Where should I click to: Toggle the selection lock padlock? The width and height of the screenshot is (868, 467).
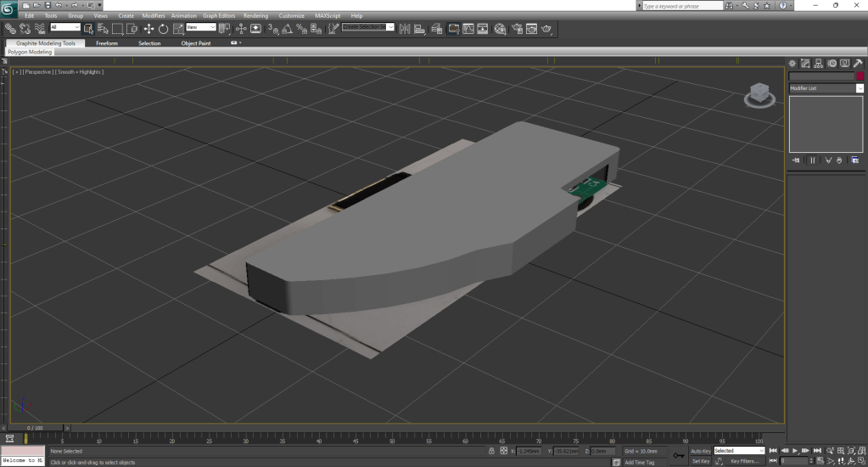pos(493,451)
